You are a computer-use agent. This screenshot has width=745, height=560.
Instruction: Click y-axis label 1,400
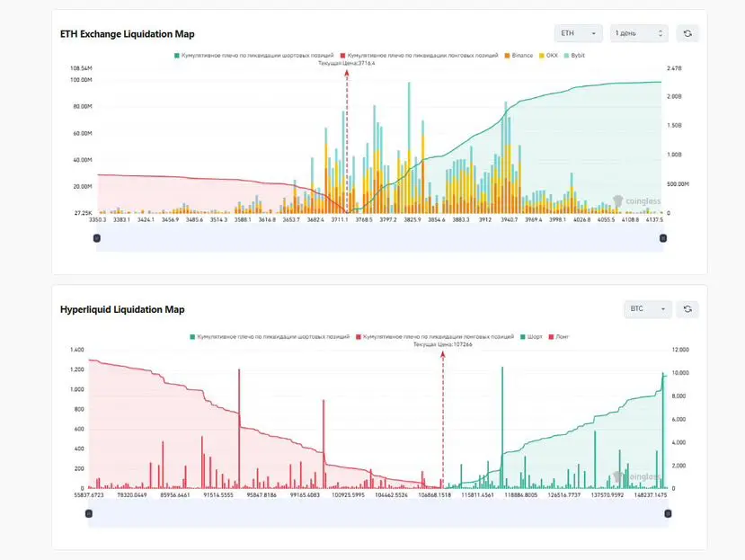[x=77, y=350]
